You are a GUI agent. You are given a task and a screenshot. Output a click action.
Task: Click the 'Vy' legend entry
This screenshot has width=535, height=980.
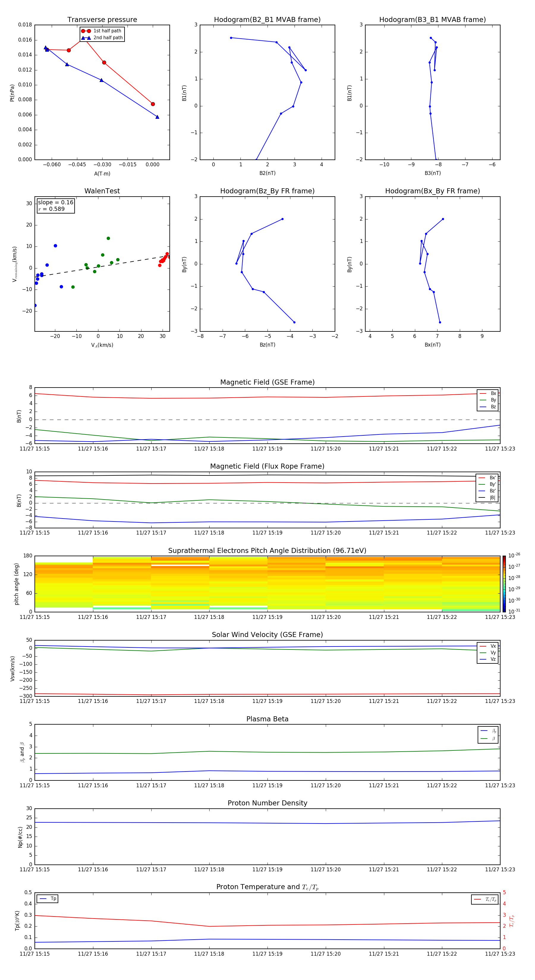point(488,652)
